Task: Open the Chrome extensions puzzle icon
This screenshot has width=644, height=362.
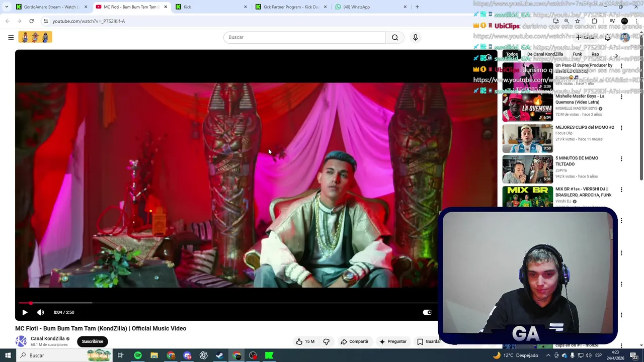Action: pyautogui.click(x=594, y=21)
